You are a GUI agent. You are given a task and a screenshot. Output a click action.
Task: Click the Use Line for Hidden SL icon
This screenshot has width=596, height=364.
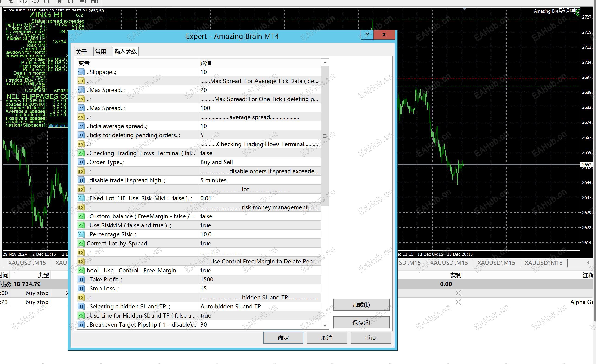81,315
